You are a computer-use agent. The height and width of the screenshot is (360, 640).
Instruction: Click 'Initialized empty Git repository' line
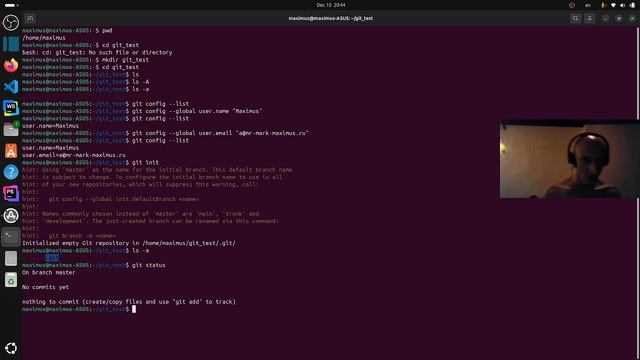129,243
